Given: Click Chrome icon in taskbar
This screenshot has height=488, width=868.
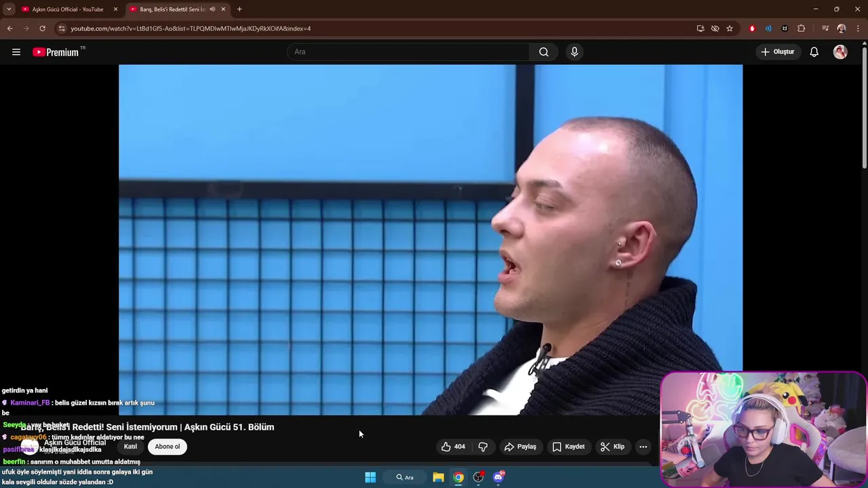Looking at the screenshot, I should pyautogui.click(x=458, y=477).
